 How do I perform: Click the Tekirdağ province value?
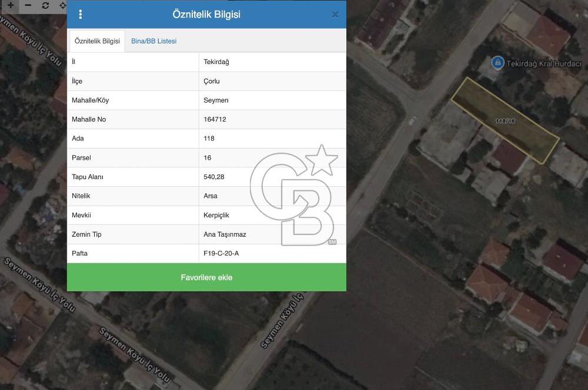[216, 62]
